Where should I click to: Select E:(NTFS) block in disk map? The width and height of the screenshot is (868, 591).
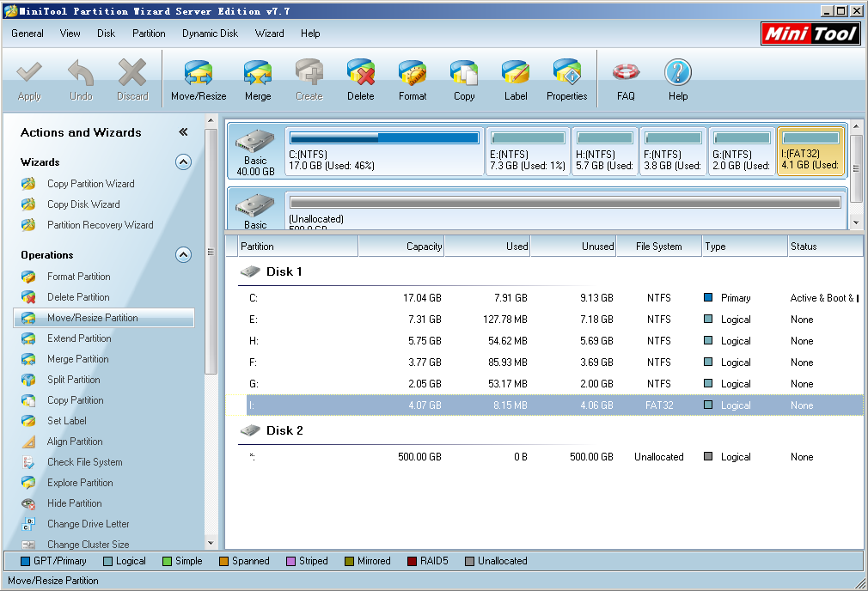(529, 152)
